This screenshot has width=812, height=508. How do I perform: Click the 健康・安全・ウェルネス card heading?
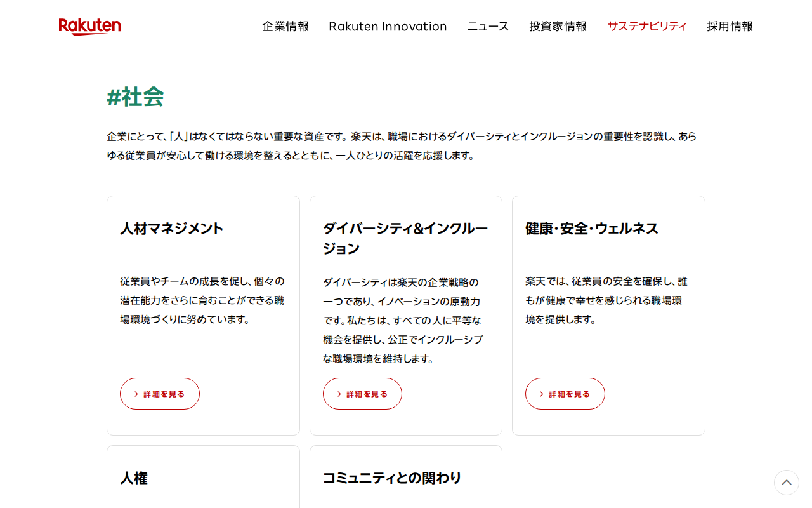click(x=591, y=229)
